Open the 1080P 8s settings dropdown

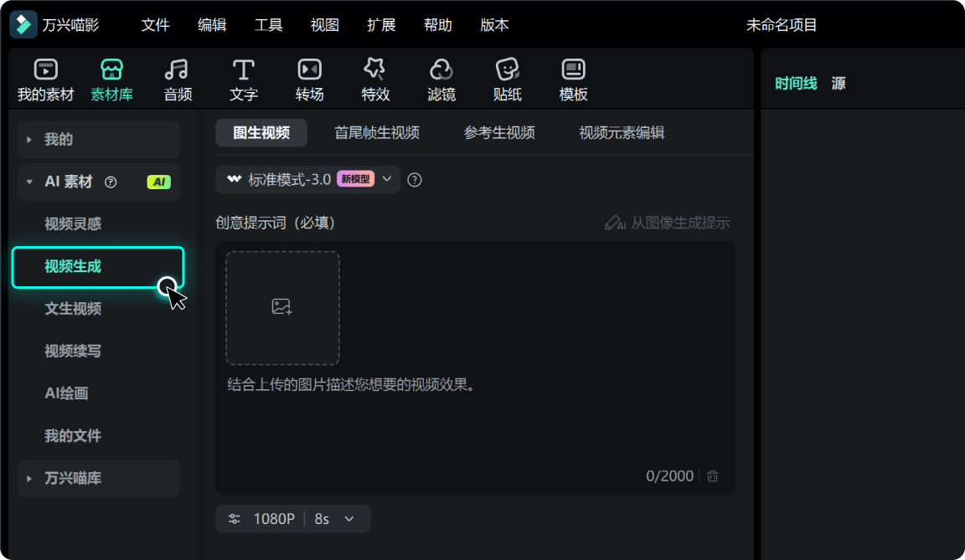[293, 519]
